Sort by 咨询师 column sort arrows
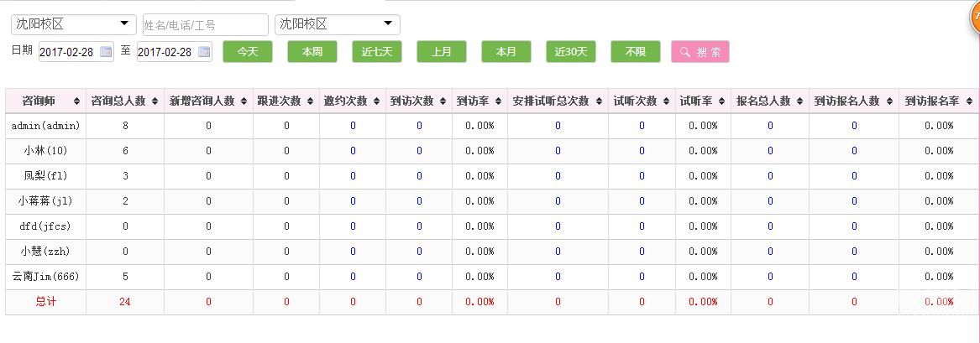Screen dimensions: 980x343 [77, 101]
